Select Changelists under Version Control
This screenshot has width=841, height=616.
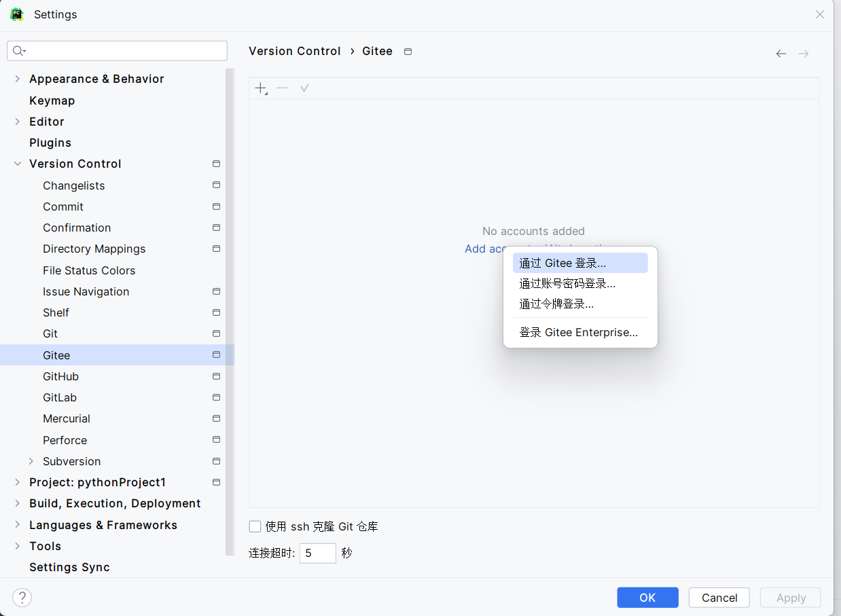(74, 185)
